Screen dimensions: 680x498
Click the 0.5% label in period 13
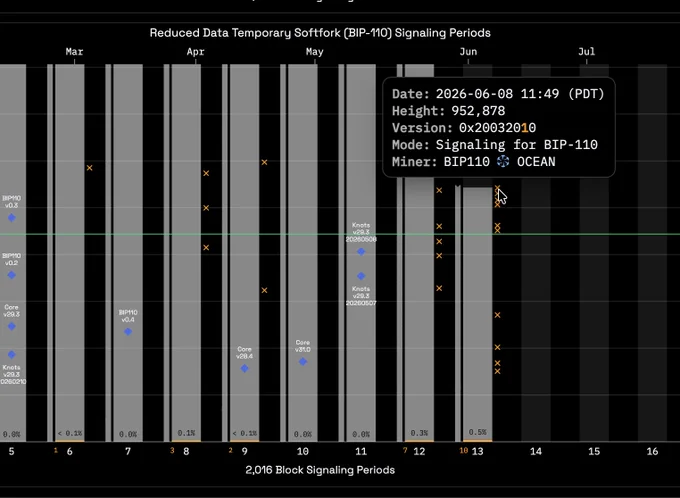477,432
